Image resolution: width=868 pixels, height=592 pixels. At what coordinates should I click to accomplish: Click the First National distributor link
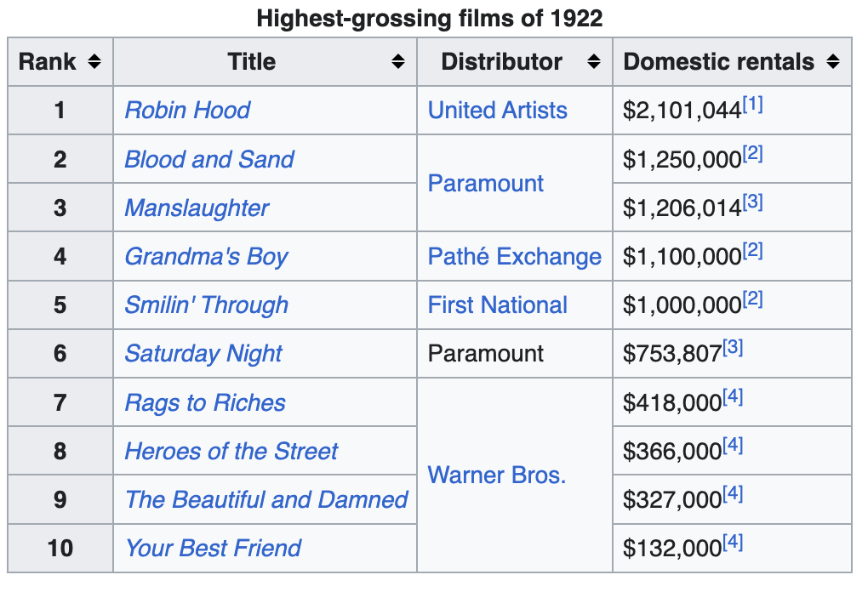pyautogui.click(x=497, y=305)
